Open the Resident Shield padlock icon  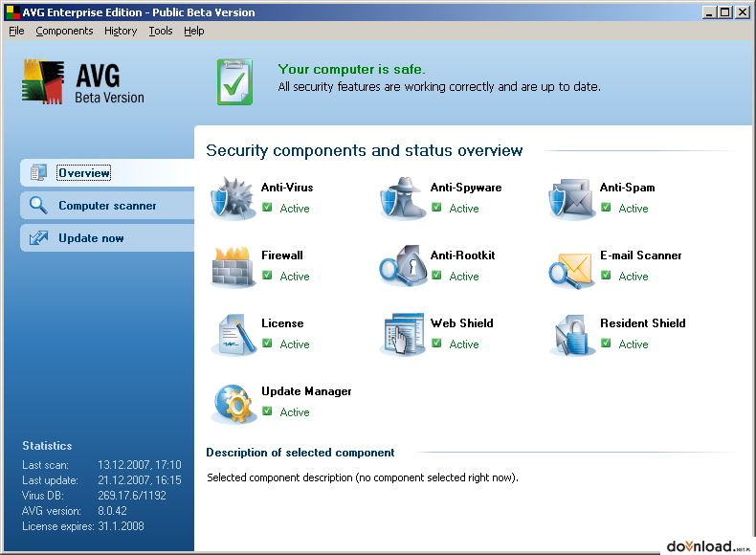click(571, 335)
